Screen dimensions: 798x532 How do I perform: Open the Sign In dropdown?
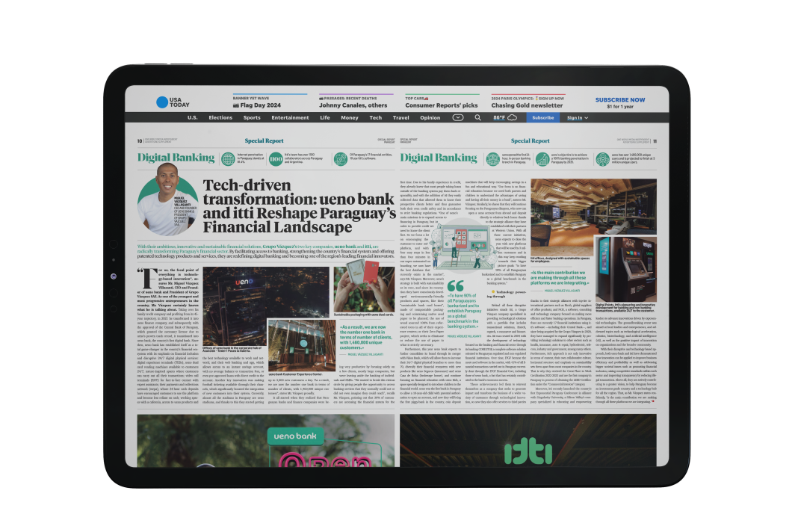point(578,117)
